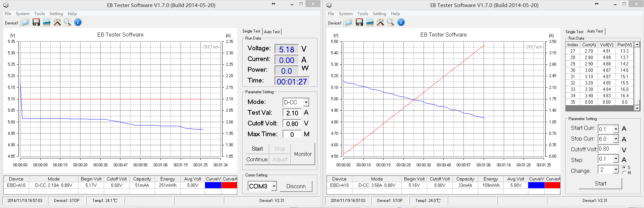Open Tools menu in left window
Image resolution: width=644 pixels, height=208 pixels.
tap(40, 14)
